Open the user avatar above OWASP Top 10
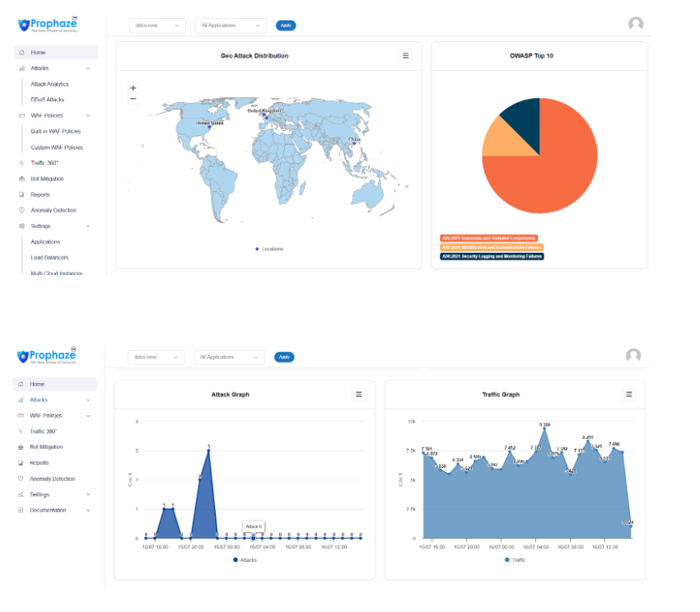The width and height of the screenshot is (700, 612). [635, 25]
